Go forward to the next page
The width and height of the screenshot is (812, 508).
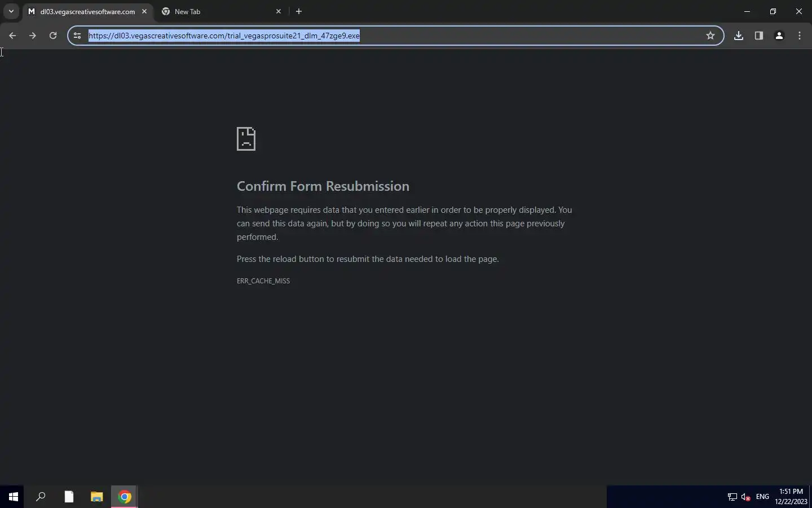coord(33,36)
